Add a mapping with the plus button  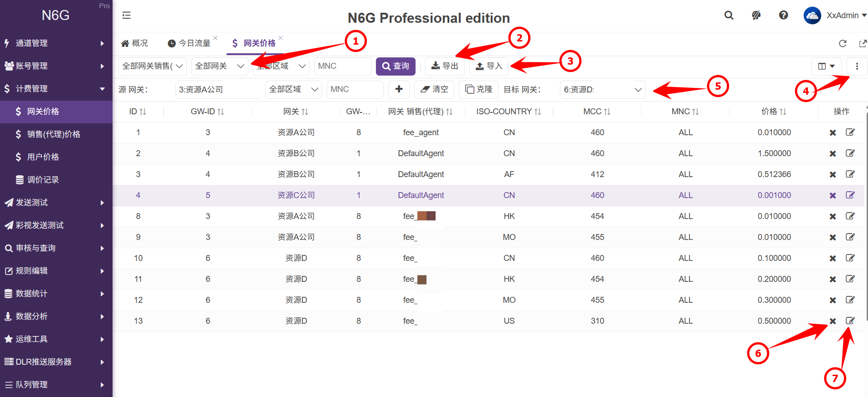pyautogui.click(x=399, y=89)
